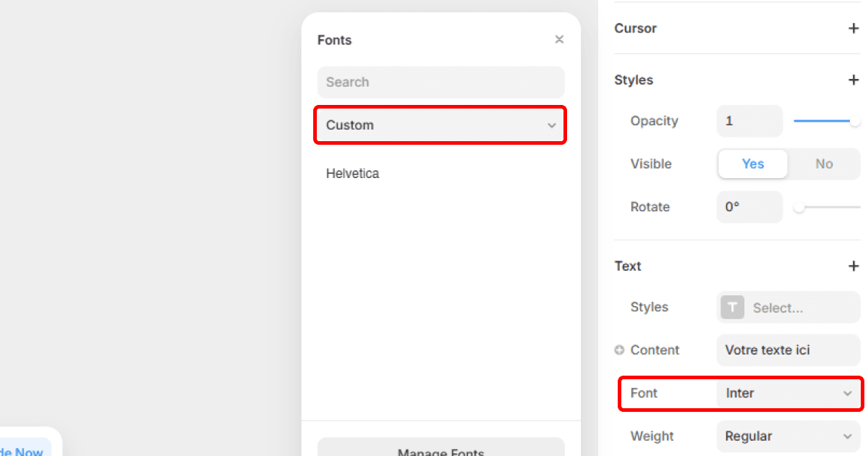Set layer visibility to No
The width and height of the screenshot is (868, 456).
pyautogui.click(x=824, y=164)
